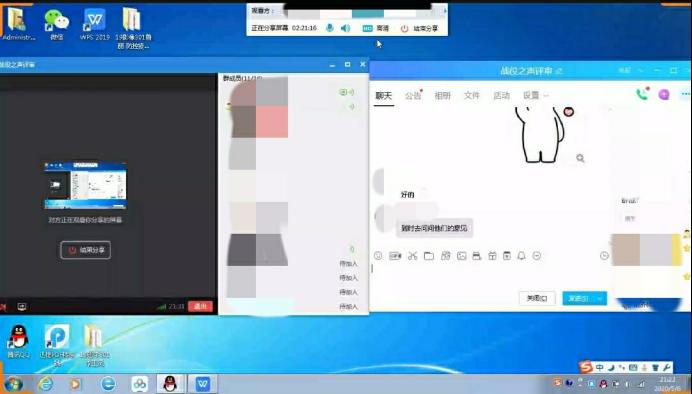The width and height of the screenshot is (692, 394).
Task: Expand the 设置 tab dropdown arrow
Action: (x=546, y=95)
